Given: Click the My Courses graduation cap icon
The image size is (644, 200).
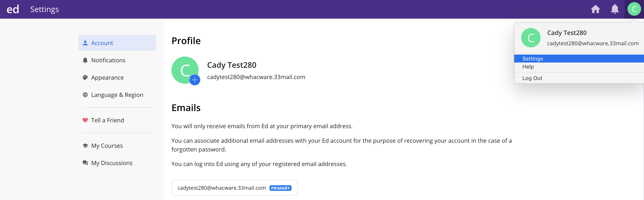Looking at the screenshot, I should click(85, 146).
